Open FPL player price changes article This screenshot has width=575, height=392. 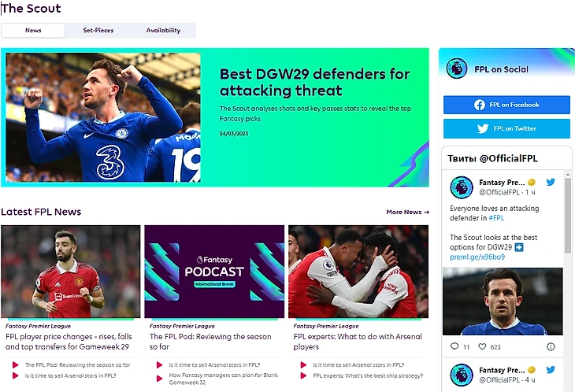[69, 342]
